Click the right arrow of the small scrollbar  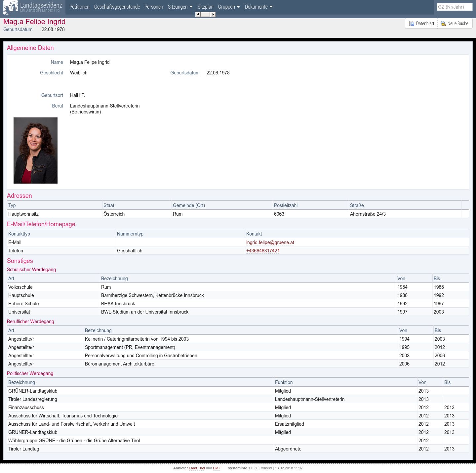click(213, 14)
